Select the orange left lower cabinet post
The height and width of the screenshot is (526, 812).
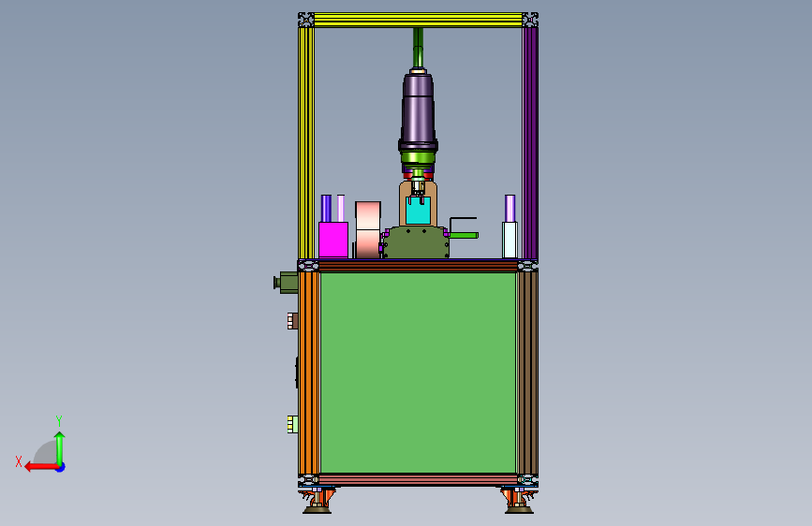coord(309,373)
